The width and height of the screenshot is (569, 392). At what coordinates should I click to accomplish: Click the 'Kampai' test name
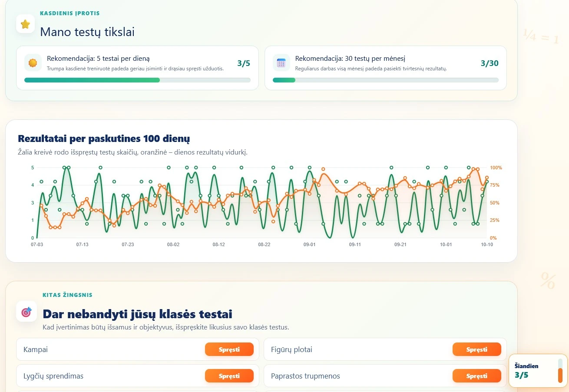tap(36, 350)
